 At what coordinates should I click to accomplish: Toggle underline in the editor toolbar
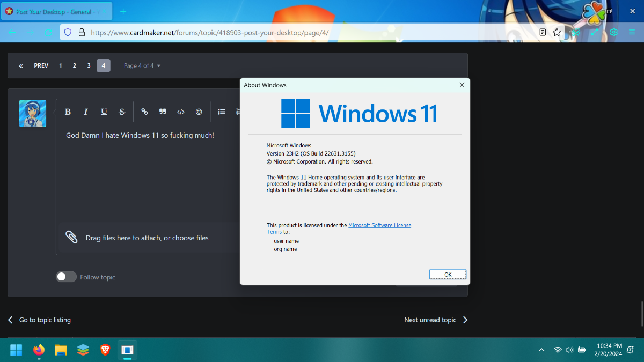[104, 112]
